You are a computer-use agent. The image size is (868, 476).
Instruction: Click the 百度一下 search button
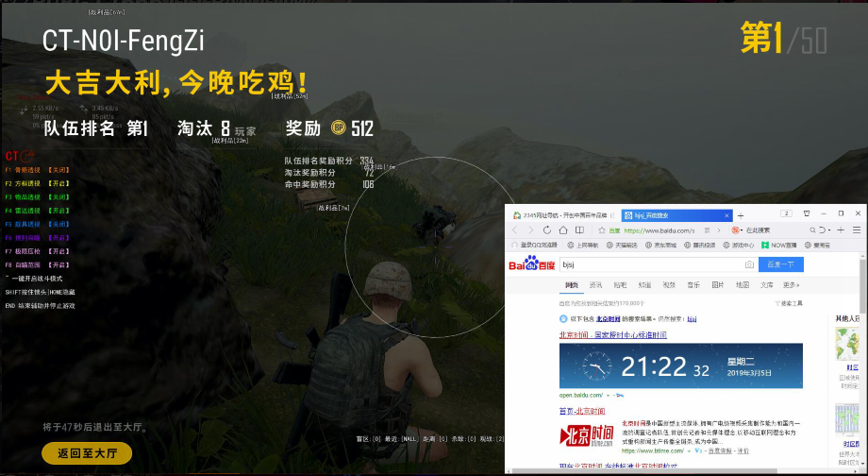pyautogui.click(x=780, y=264)
